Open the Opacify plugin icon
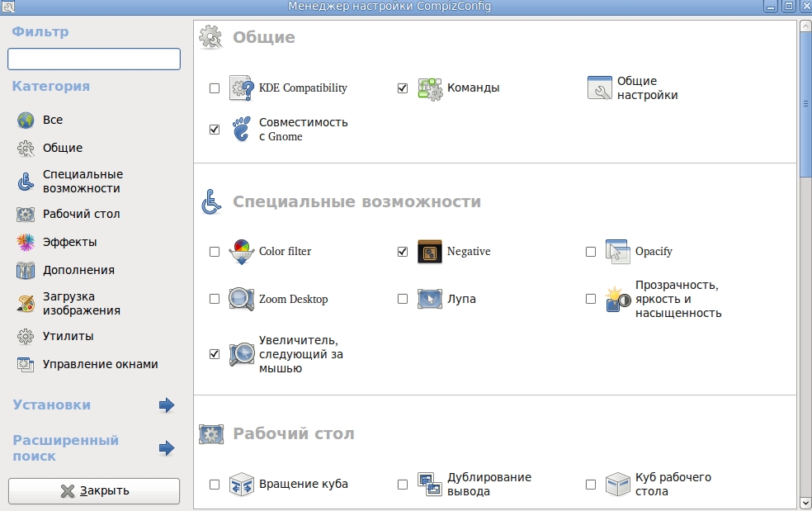Screen dimensions: 812x511 tap(618, 252)
